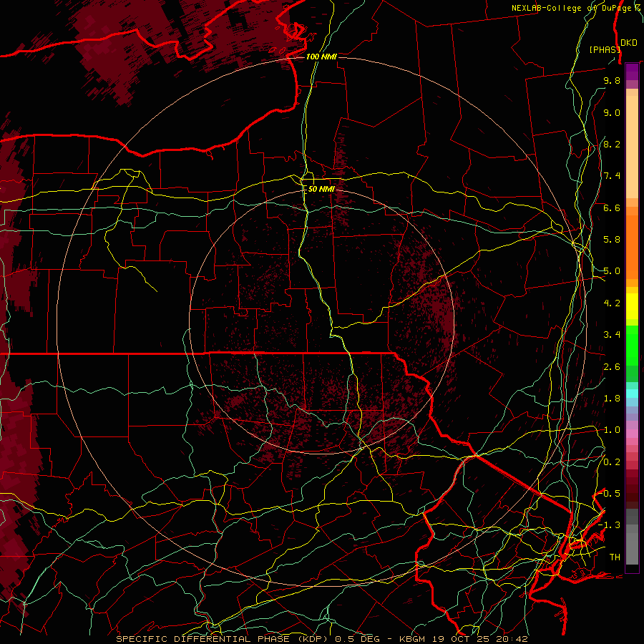Click the 0.2 value on the color scale
This screenshot has height=644, width=644.
[612, 462]
